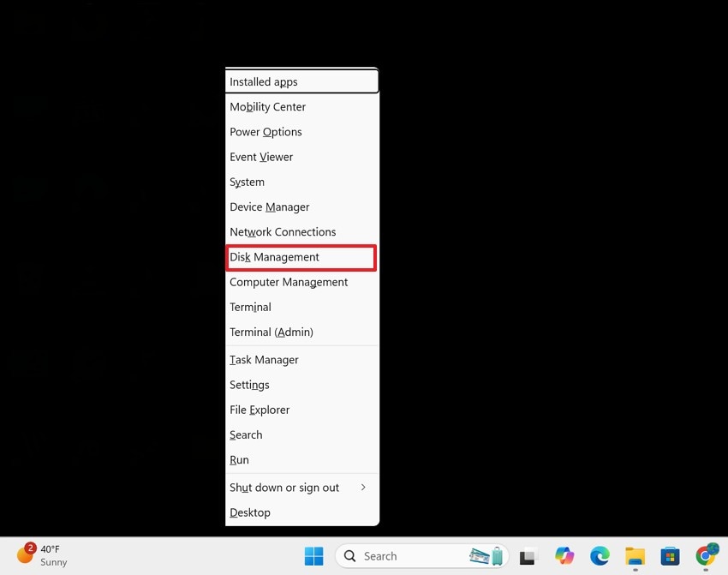Open Copilot from the taskbar
The height and width of the screenshot is (575, 728).
pos(565,556)
